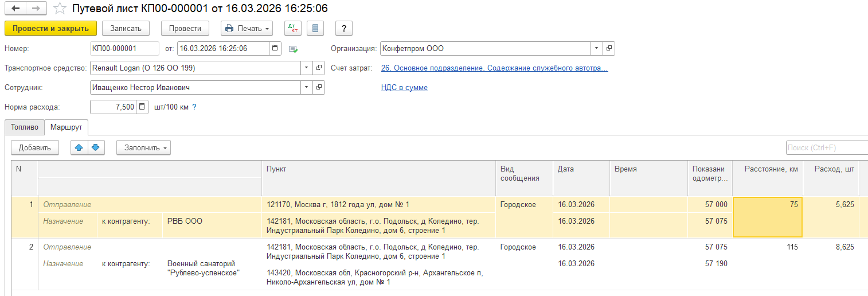868x296 pixels.
Task: Expand the Сотрудник dropdown list
Action: coord(307,88)
